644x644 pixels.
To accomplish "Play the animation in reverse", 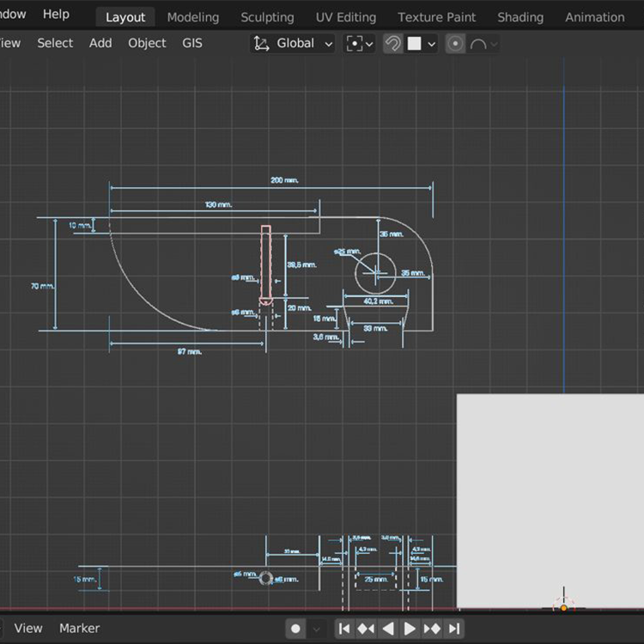I will click(x=388, y=629).
